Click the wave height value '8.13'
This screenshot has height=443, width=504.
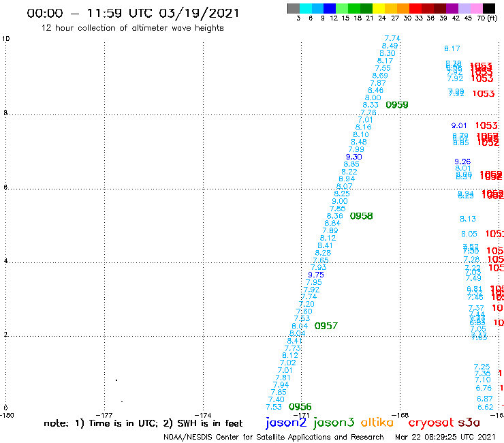(468, 219)
